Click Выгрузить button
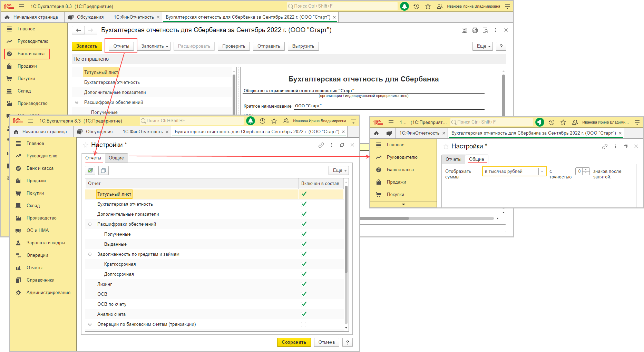 [303, 46]
